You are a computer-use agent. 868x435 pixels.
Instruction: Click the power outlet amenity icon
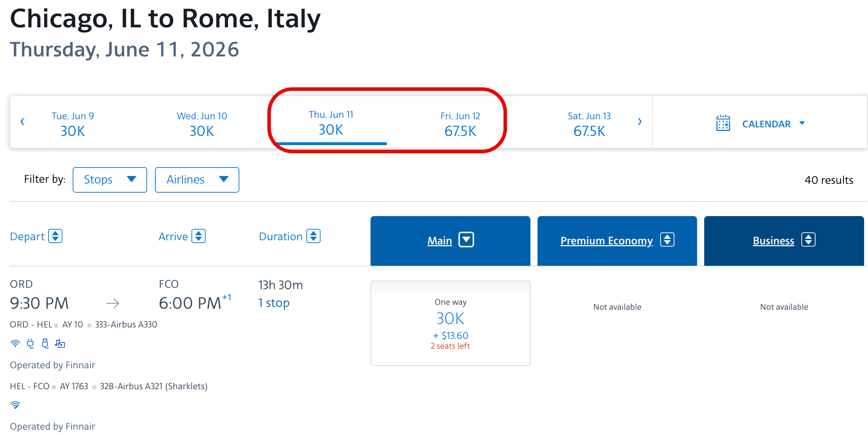[30, 343]
